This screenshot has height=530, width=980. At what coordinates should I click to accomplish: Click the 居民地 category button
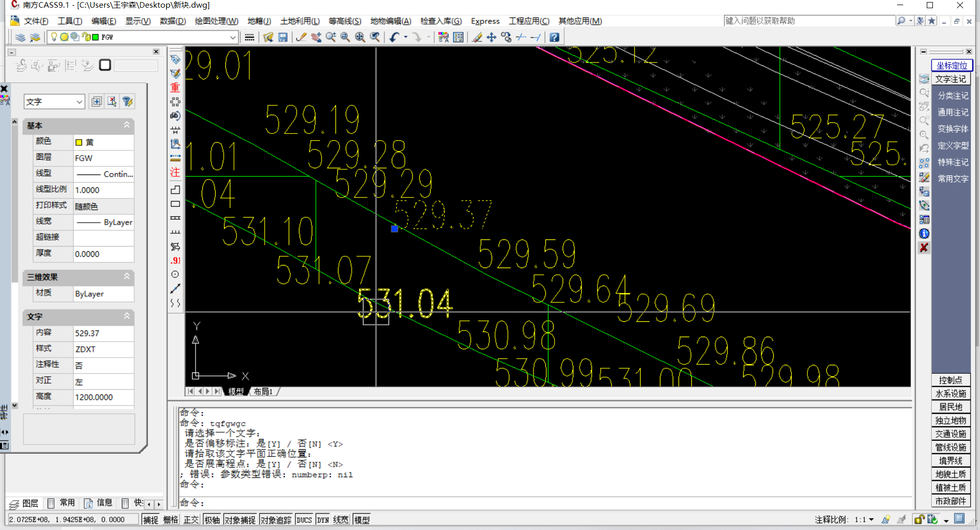951,407
